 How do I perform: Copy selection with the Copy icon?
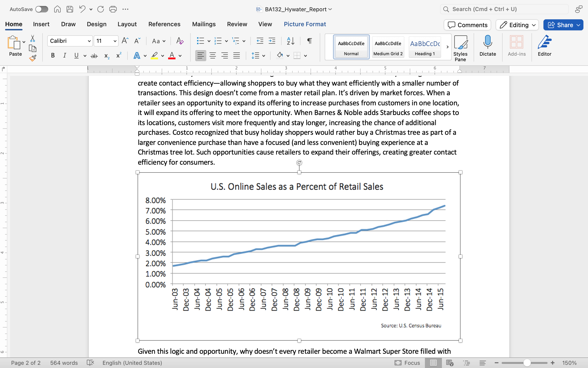pyautogui.click(x=33, y=48)
